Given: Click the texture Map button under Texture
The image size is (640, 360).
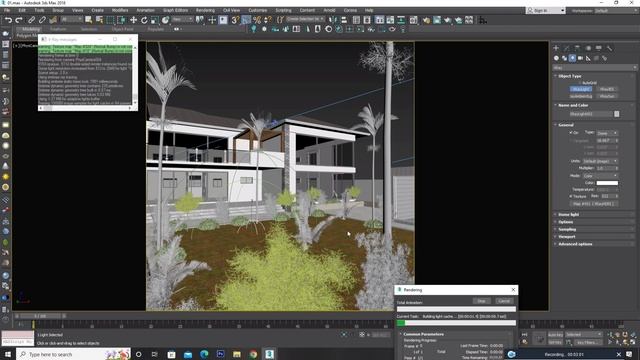Looking at the screenshot, I should [594, 204].
